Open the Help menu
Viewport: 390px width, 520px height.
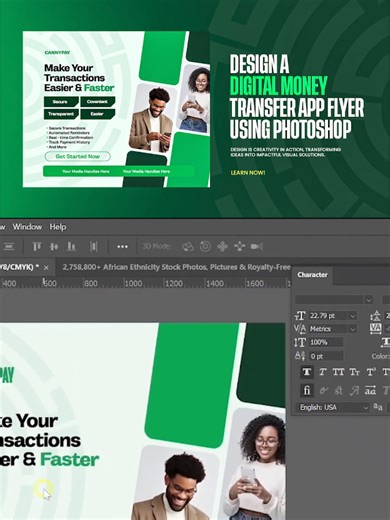(58, 227)
